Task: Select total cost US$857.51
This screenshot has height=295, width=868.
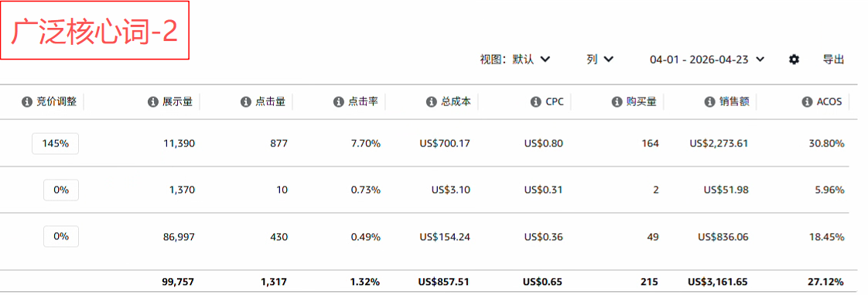Action: tap(444, 282)
